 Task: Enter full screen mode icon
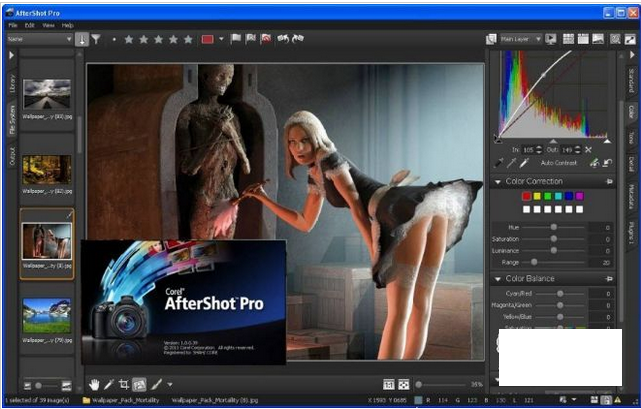[x=630, y=39]
